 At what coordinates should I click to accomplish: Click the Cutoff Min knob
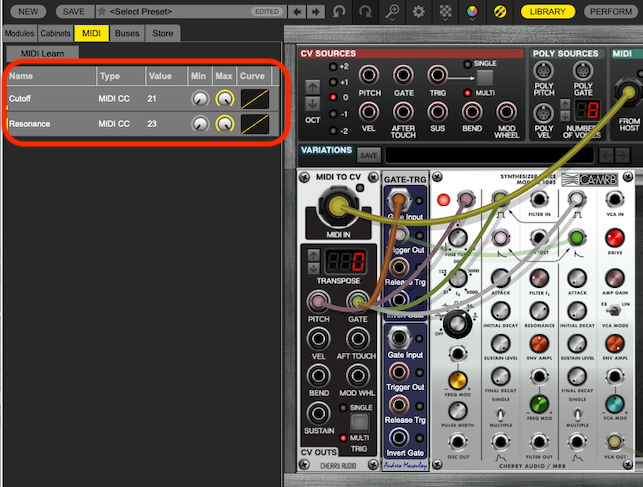(x=200, y=99)
